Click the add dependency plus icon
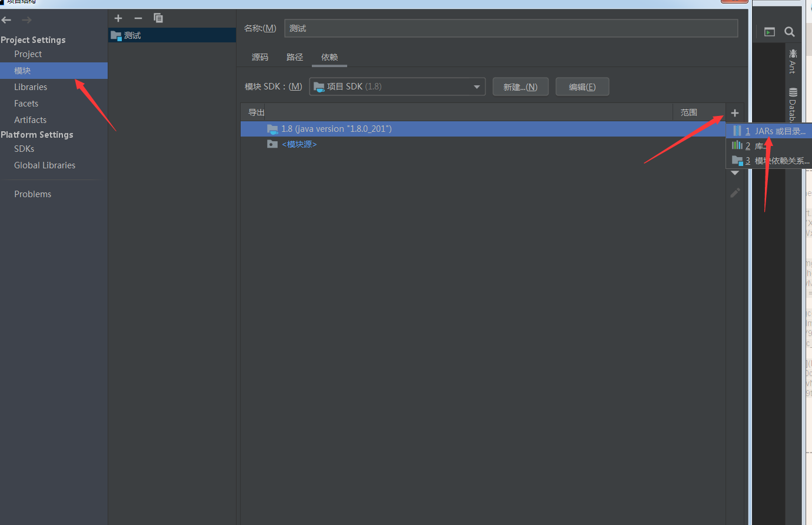Screen dimensions: 812x525 coord(735,113)
